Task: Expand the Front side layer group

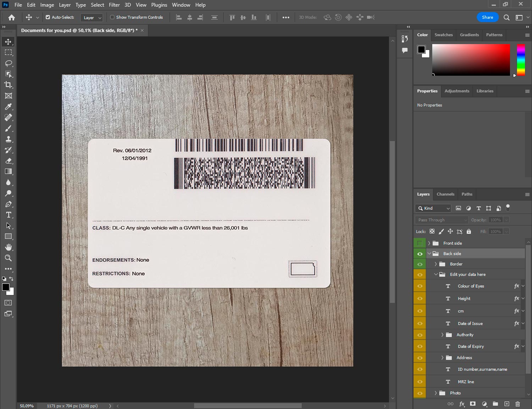Action: 429,243
